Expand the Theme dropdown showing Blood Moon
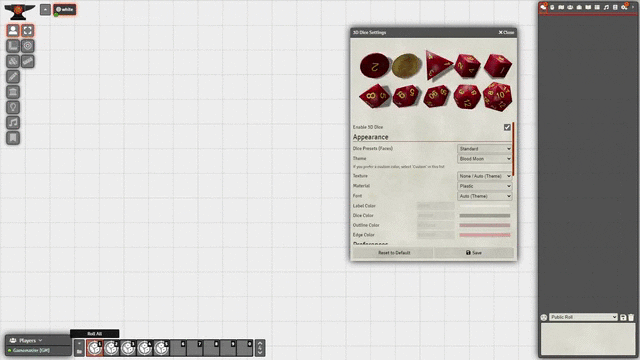The image size is (640, 360). (484, 159)
